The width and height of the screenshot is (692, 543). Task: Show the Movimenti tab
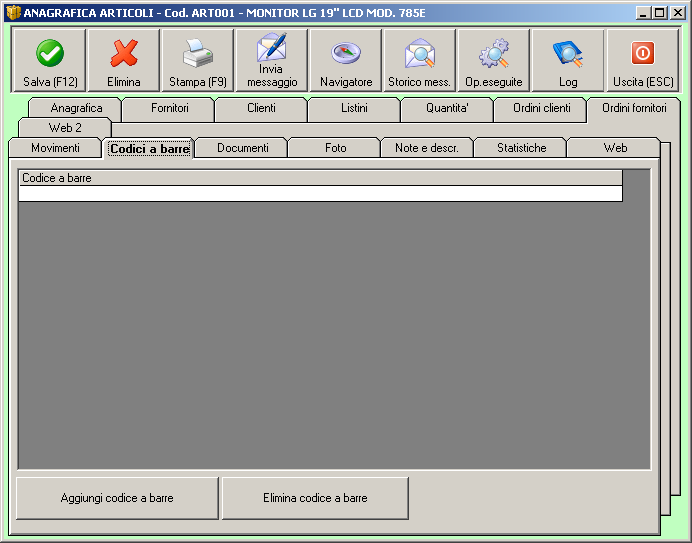click(x=55, y=148)
